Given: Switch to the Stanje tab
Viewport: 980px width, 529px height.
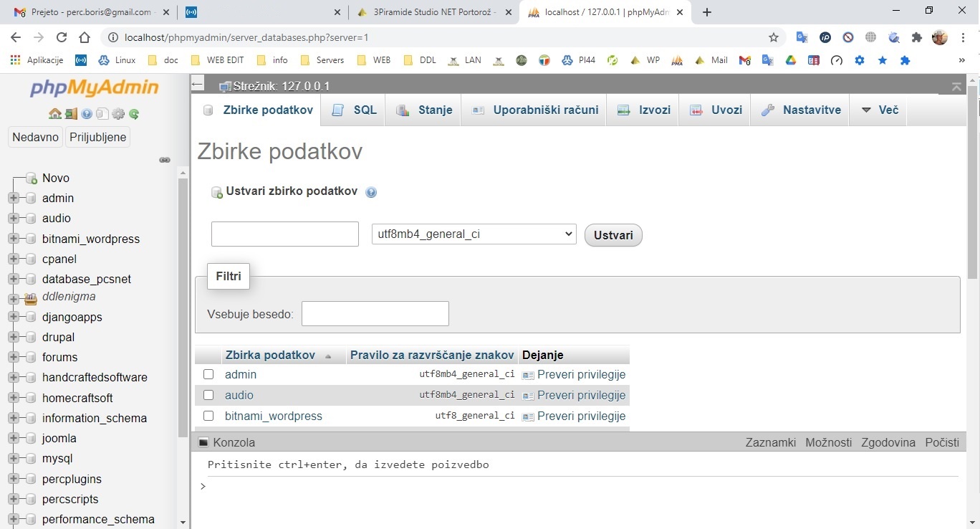Looking at the screenshot, I should [424, 110].
